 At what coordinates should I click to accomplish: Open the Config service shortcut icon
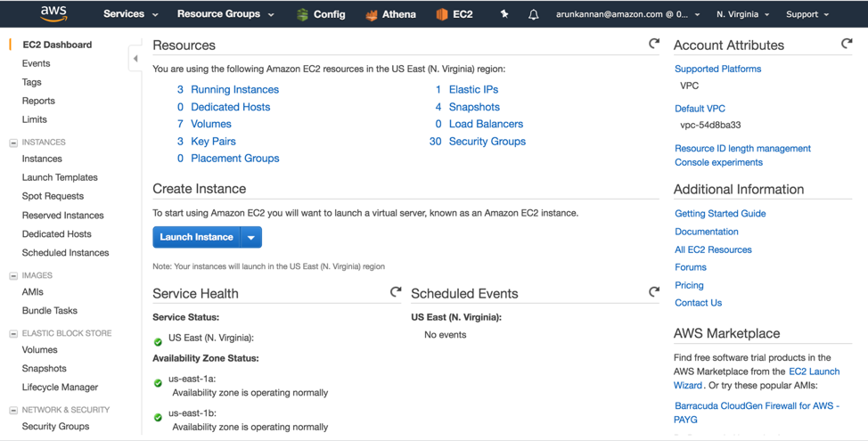(302, 14)
